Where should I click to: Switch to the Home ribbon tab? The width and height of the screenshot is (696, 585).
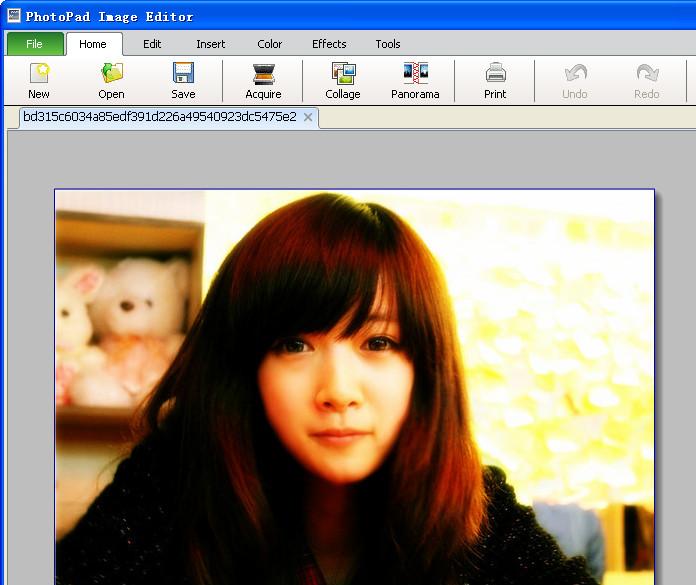pyautogui.click(x=93, y=44)
